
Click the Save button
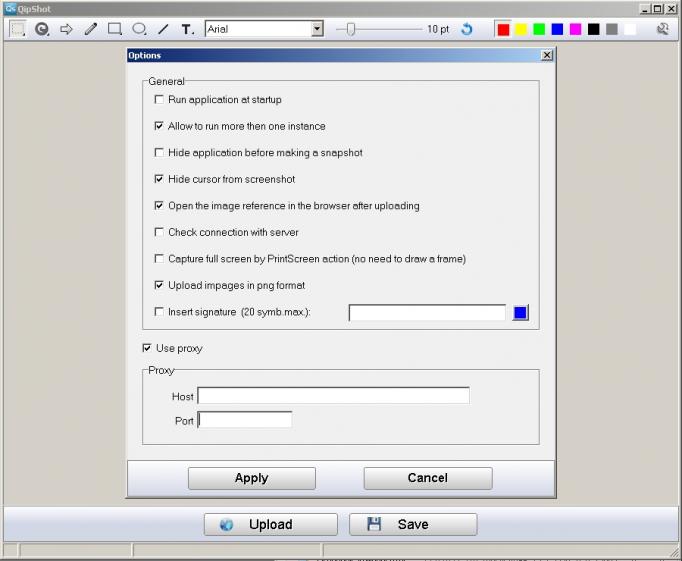coord(413,524)
